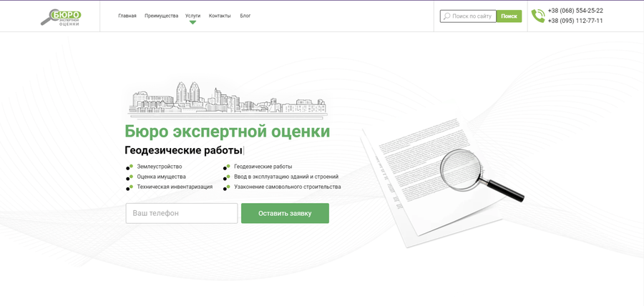The image size is (644, 306).
Task: Select Техническая инвентаризация in the list
Action: coord(175,187)
